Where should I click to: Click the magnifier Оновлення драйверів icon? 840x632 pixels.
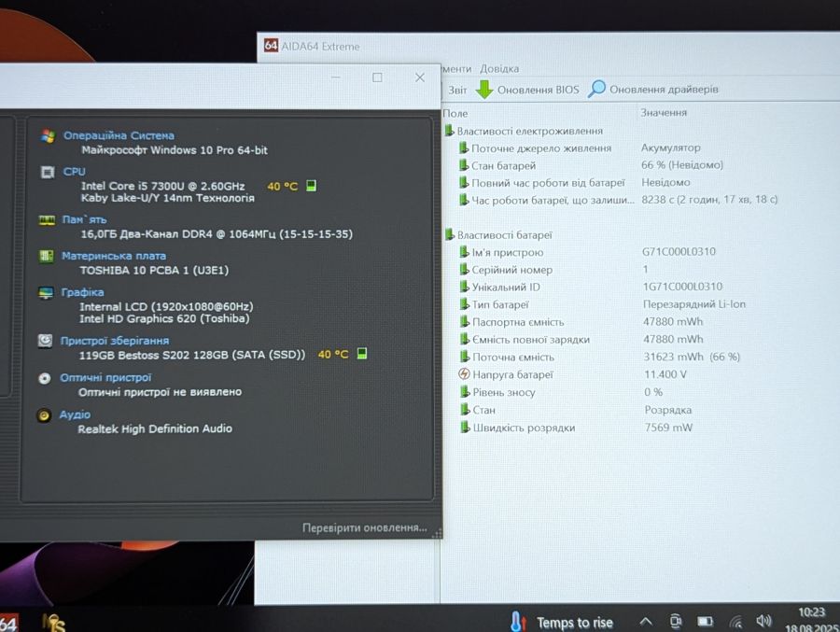(x=596, y=89)
